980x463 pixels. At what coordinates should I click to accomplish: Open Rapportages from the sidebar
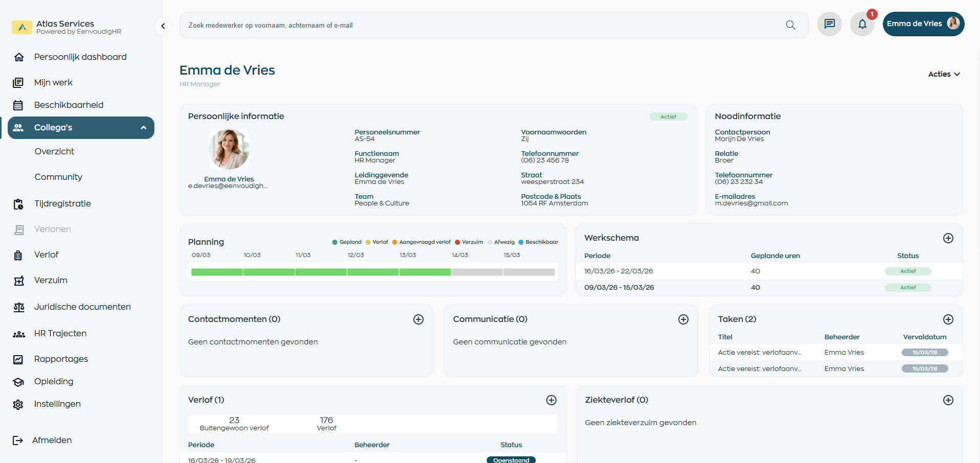point(61,359)
